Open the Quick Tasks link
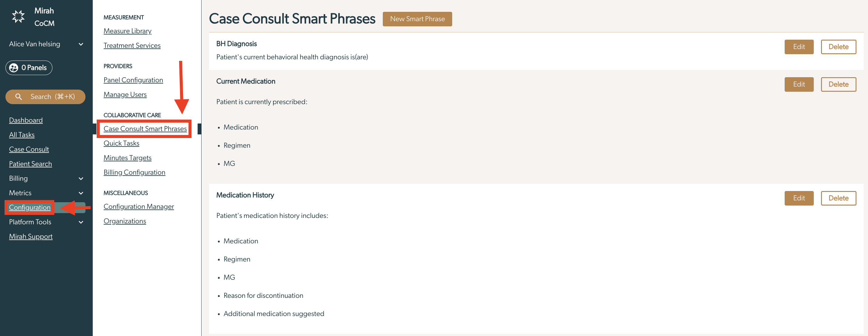This screenshot has width=868, height=336. pos(121,143)
